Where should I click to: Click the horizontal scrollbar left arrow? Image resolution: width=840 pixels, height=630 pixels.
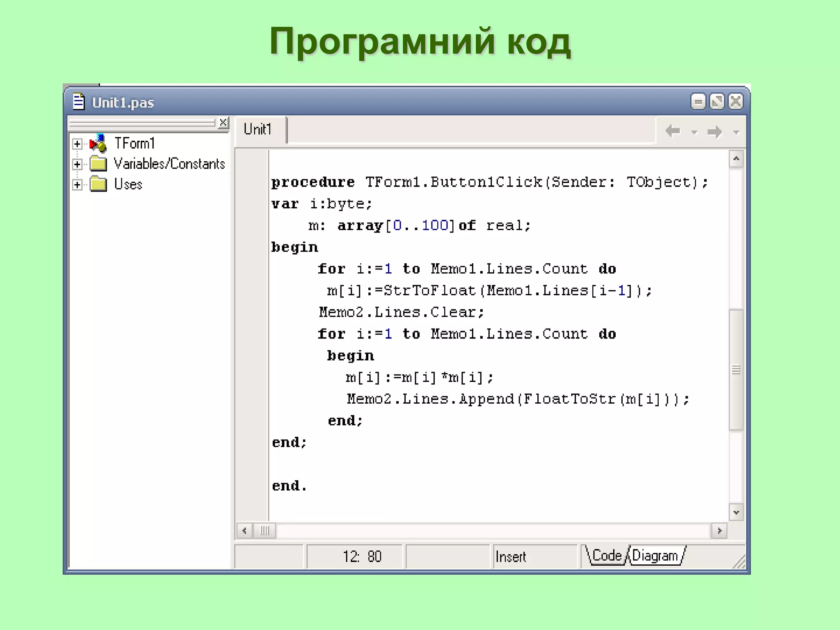pyautogui.click(x=244, y=531)
